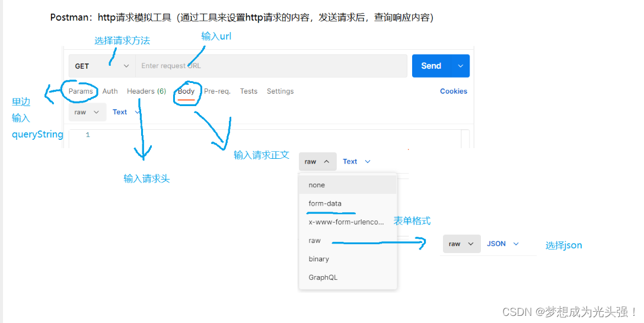Screen dimensions: 644x323
Task: Open the Text format dropdown beside top raw
Action: pyautogui.click(x=126, y=112)
